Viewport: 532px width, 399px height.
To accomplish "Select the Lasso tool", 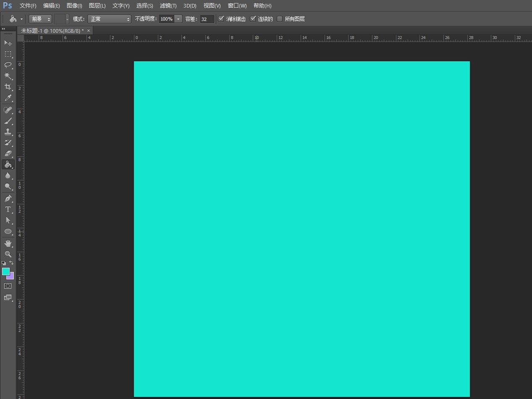I will tap(8, 65).
